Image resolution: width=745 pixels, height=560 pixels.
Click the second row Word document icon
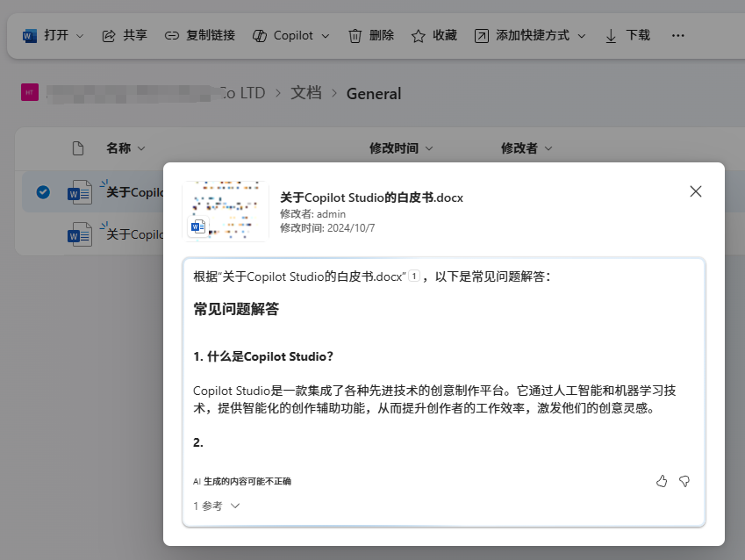tap(79, 234)
